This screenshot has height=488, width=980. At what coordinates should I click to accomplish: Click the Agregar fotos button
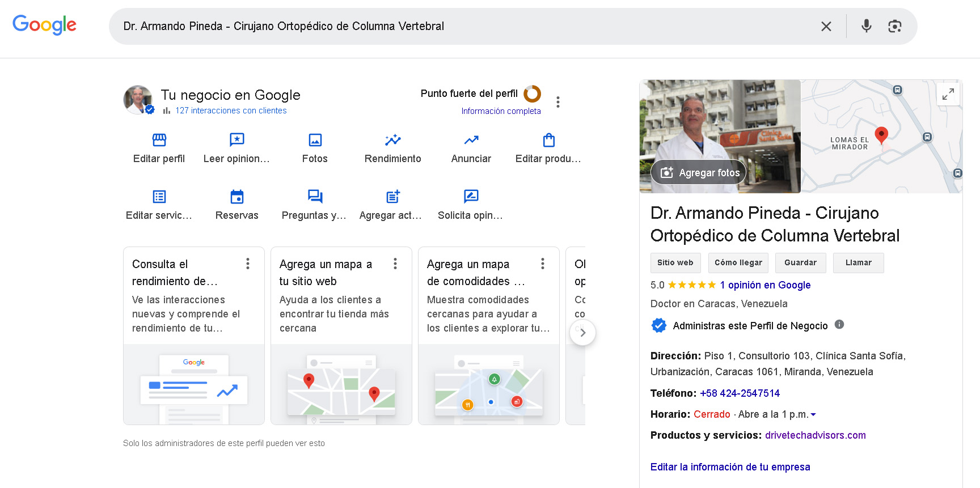(699, 172)
